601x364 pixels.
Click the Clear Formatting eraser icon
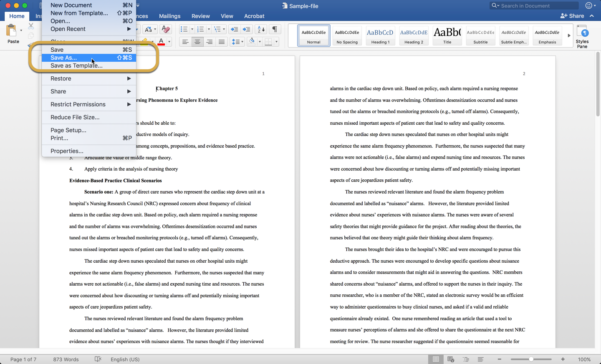(x=166, y=29)
